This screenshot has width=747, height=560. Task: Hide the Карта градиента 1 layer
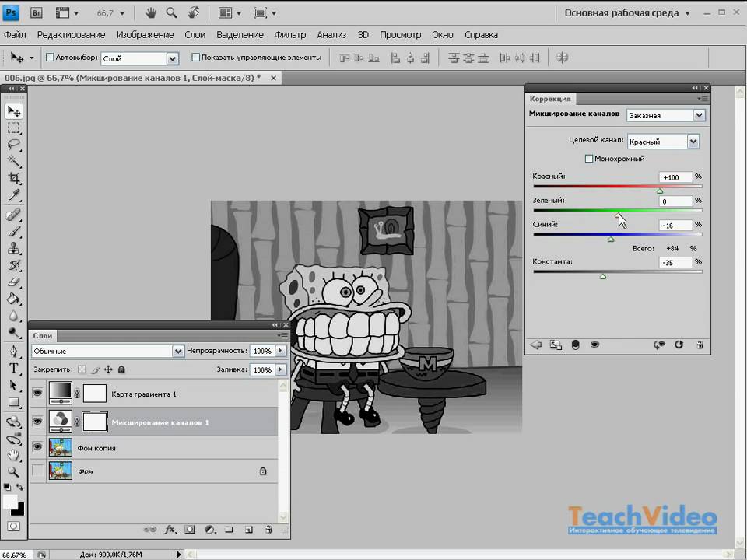[37, 394]
